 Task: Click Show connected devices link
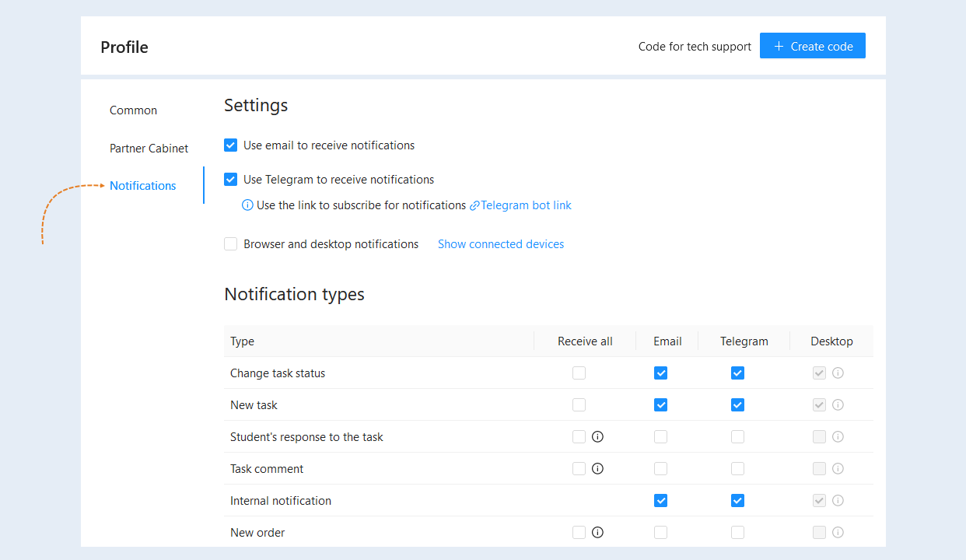[x=501, y=244]
